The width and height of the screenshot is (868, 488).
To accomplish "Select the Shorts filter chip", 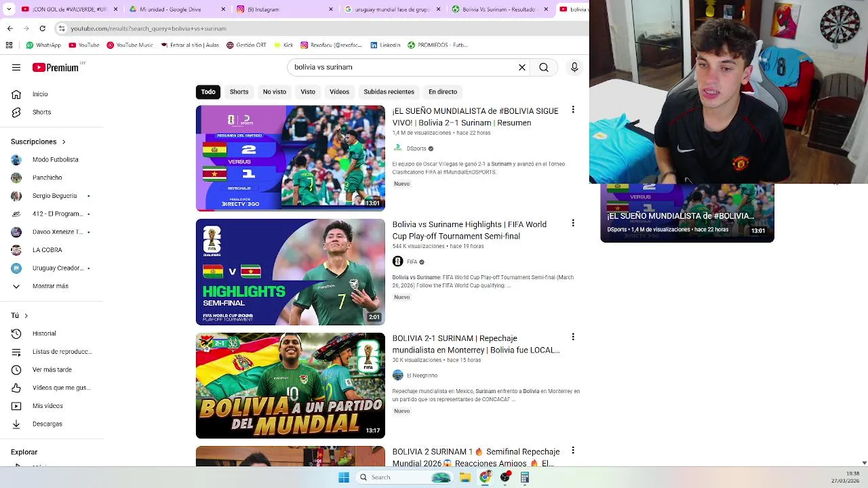I will [239, 91].
